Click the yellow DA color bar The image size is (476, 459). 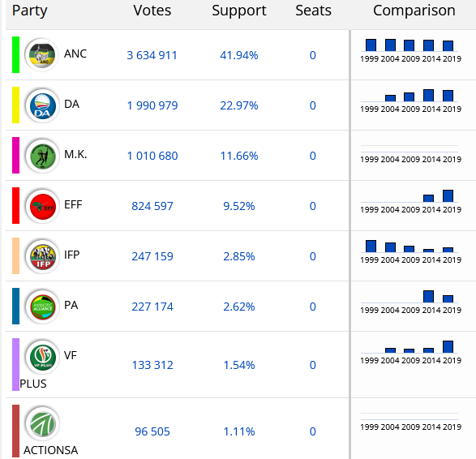[x=15, y=105]
